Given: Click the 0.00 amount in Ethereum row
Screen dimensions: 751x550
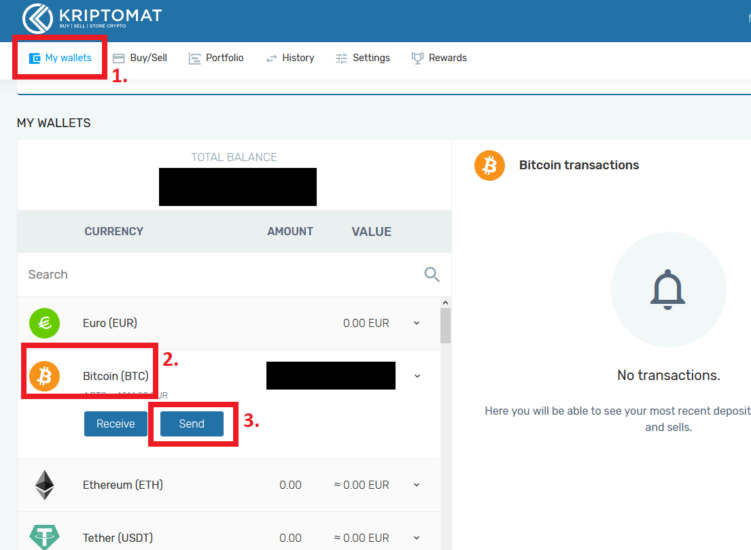Looking at the screenshot, I should click(x=290, y=485).
